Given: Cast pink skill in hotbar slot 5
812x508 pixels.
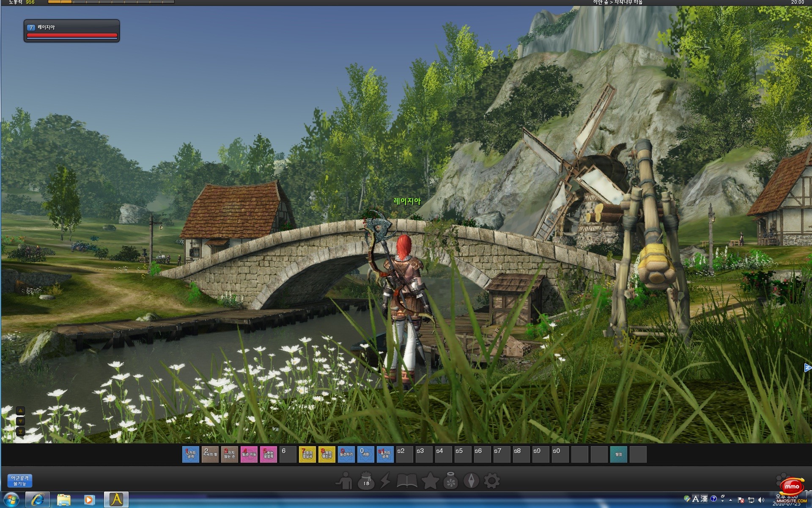Looking at the screenshot, I should coord(269,455).
